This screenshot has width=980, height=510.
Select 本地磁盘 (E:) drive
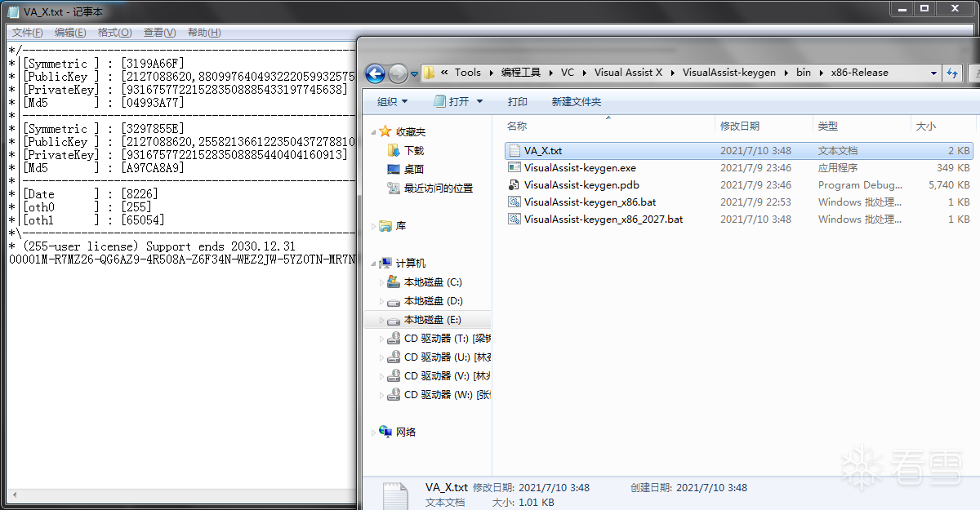[x=433, y=320]
